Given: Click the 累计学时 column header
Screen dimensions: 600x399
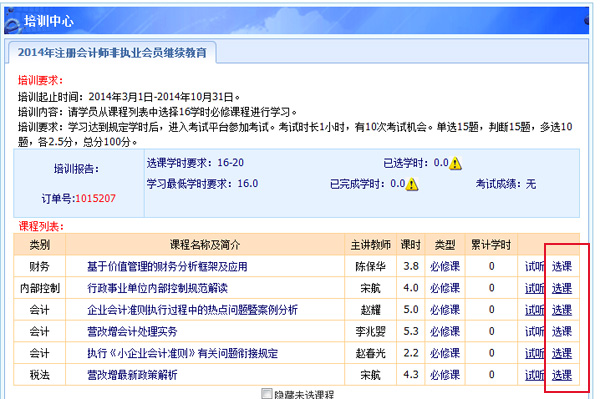Looking at the screenshot, I should (x=491, y=245).
